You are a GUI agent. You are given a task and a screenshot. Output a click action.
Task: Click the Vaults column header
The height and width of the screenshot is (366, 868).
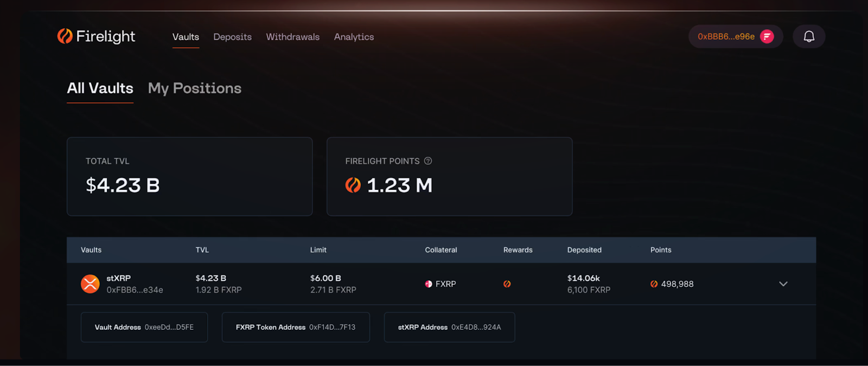(91, 250)
